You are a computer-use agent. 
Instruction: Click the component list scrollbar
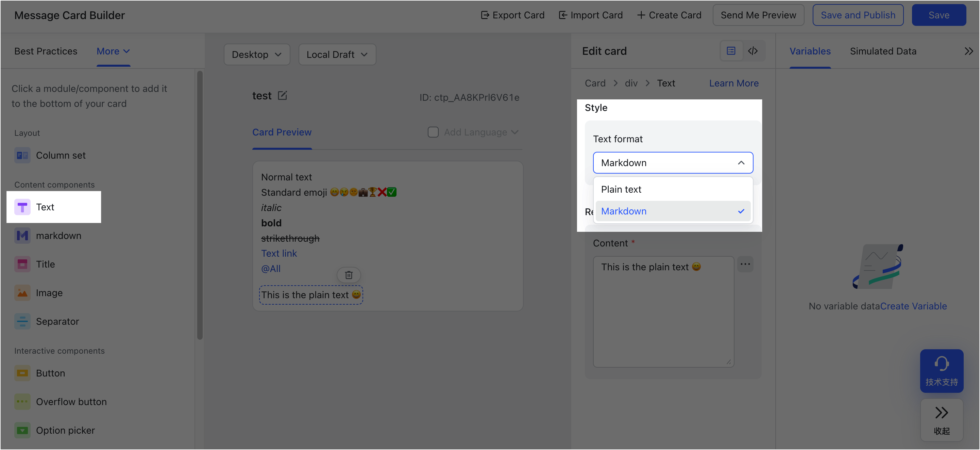(200, 205)
